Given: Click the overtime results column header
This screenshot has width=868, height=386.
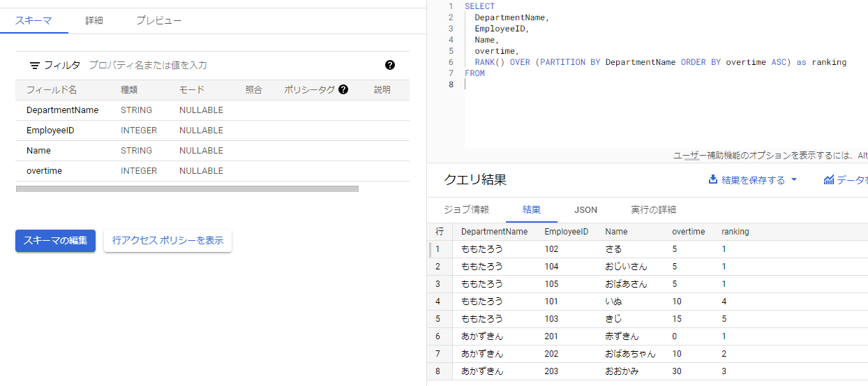Looking at the screenshot, I should 688,232.
